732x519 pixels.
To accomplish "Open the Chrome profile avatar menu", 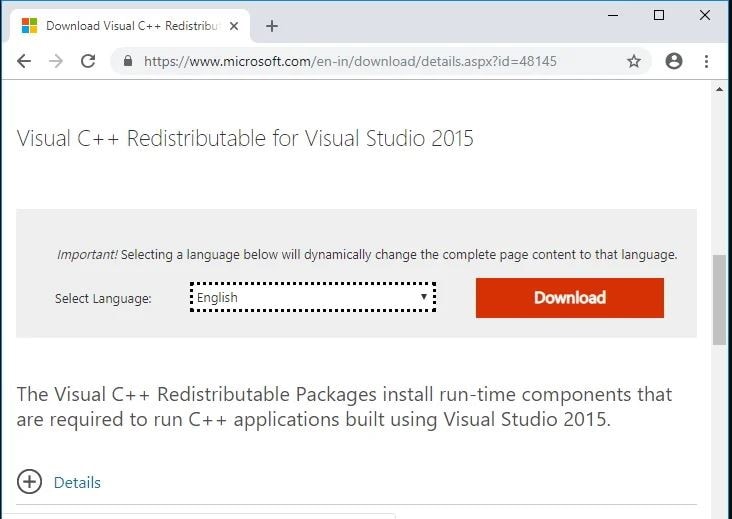I will (674, 61).
